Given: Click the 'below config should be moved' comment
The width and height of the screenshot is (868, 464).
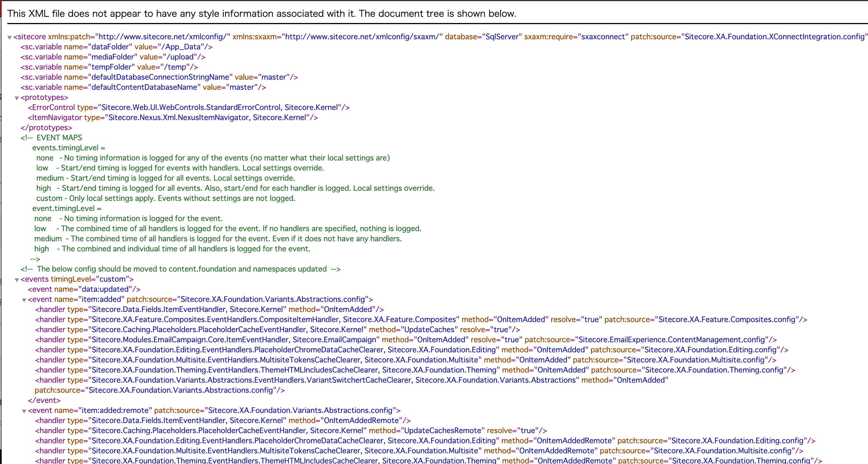Looking at the screenshot, I should coord(181,269).
